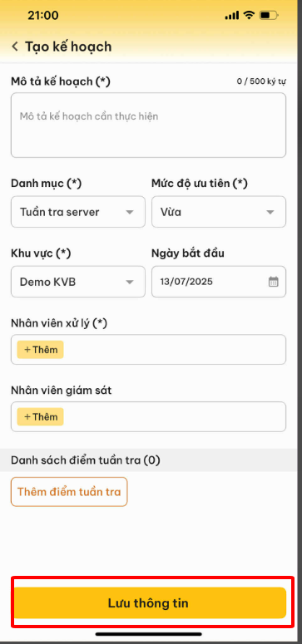Select the Tuần tra server category field
302x644 pixels.
click(78, 212)
